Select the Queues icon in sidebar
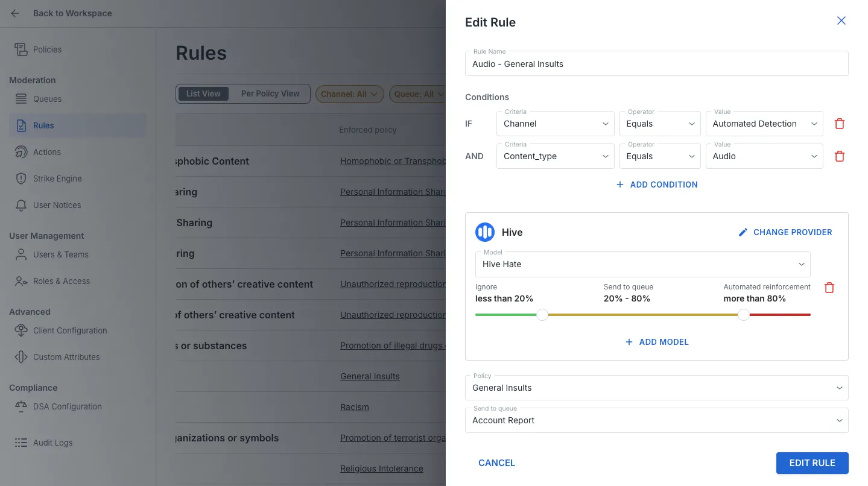 tap(21, 99)
